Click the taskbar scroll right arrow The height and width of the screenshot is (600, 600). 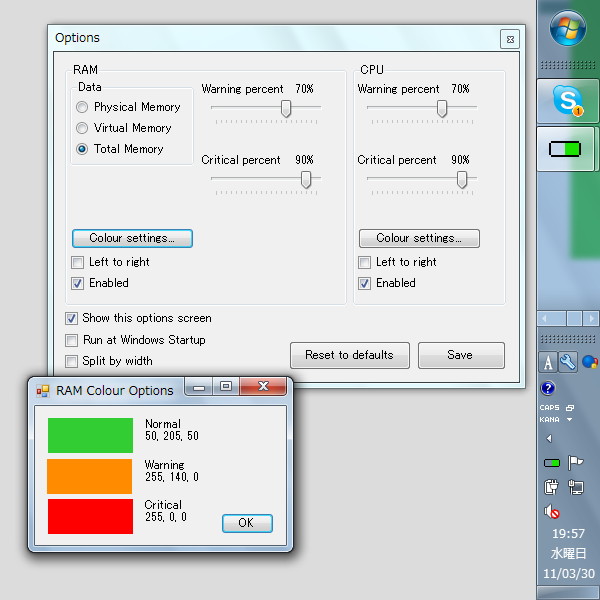pyautogui.click(x=590, y=318)
